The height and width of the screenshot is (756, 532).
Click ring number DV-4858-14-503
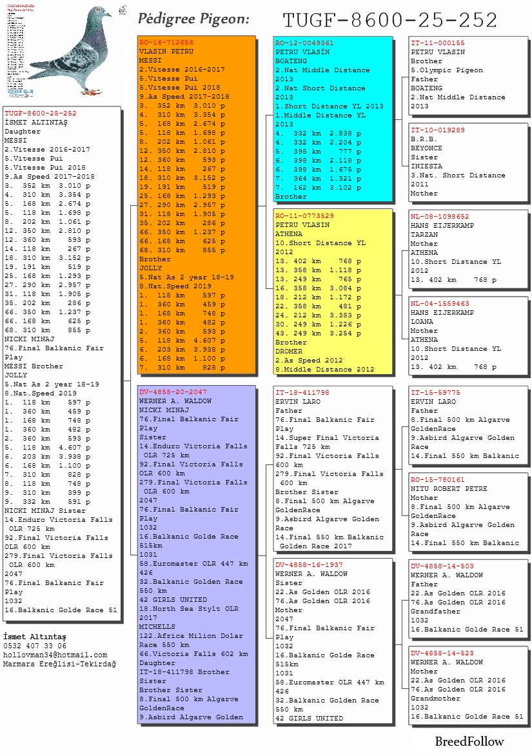(x=442, y=566)
